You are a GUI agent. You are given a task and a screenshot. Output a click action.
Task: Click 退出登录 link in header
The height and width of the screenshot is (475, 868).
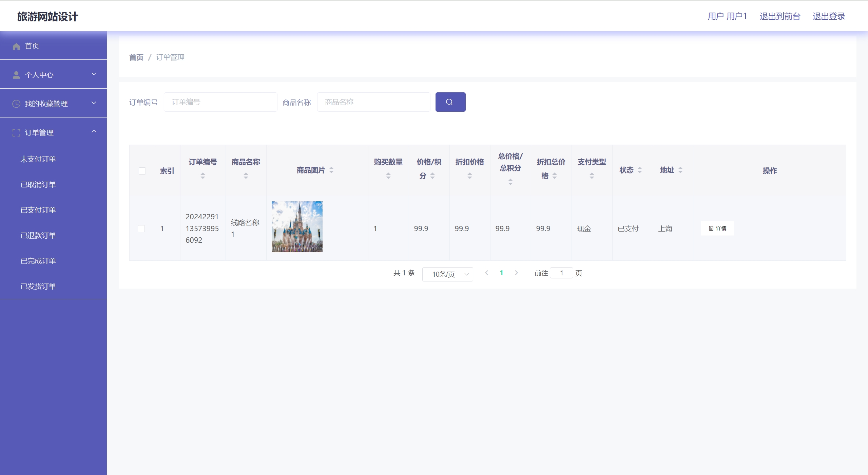click(x=829, y=16)
